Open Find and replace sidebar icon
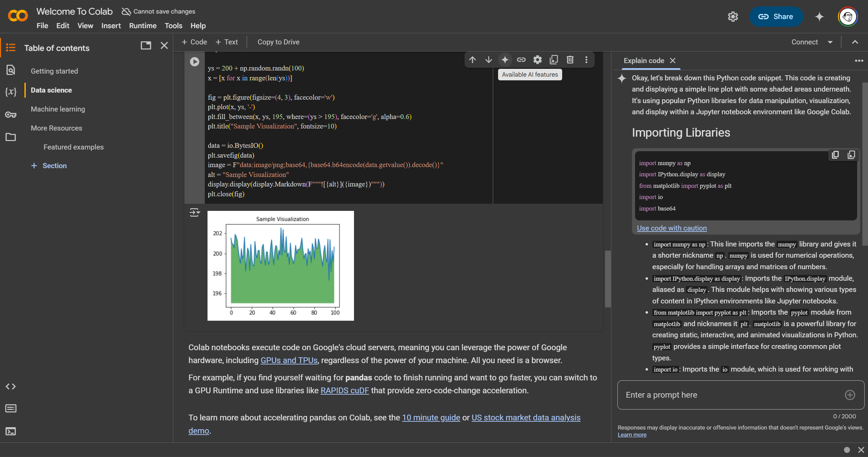Viewport: 868px width, 457px height. click(x=11, y=70)
